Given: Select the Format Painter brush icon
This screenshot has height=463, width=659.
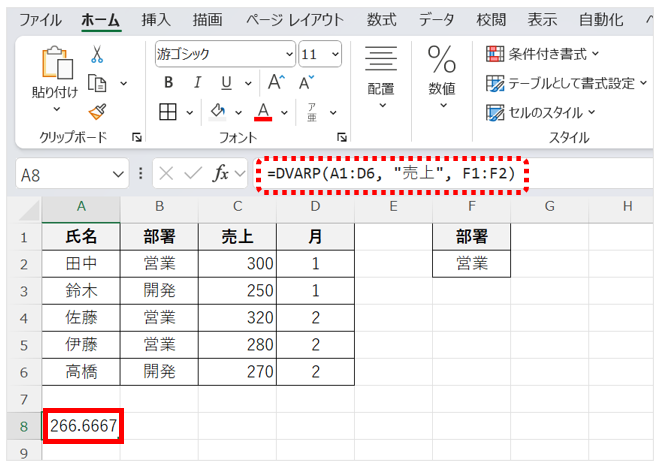Looking at the screenshot, I should [98, 111].
